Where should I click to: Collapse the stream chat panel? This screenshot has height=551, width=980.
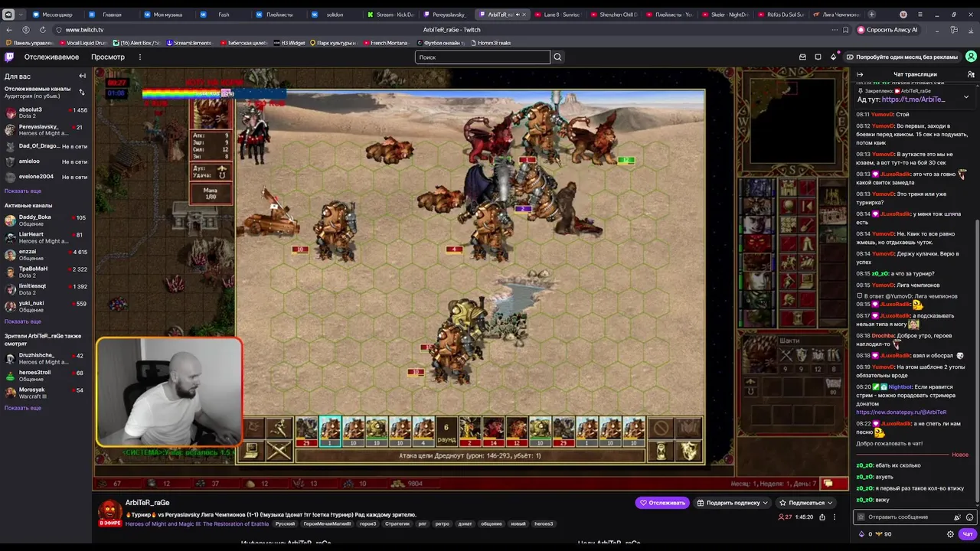coord(860,74)
